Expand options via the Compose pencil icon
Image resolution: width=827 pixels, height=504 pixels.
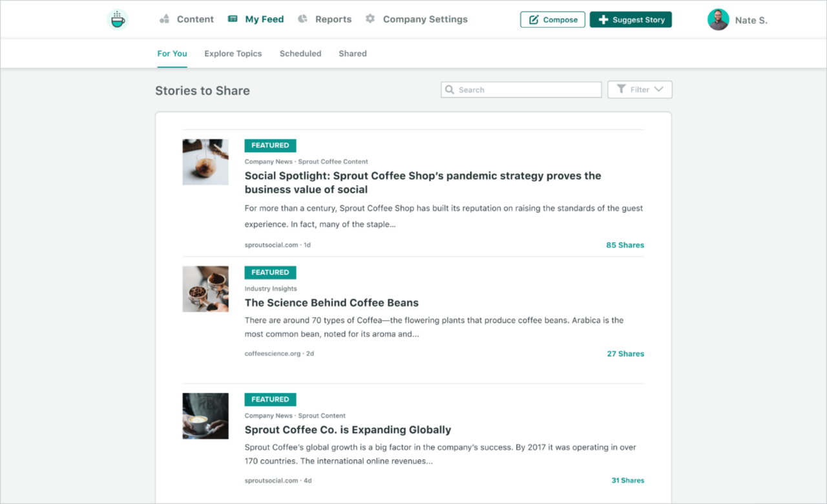tap(534, 19)
